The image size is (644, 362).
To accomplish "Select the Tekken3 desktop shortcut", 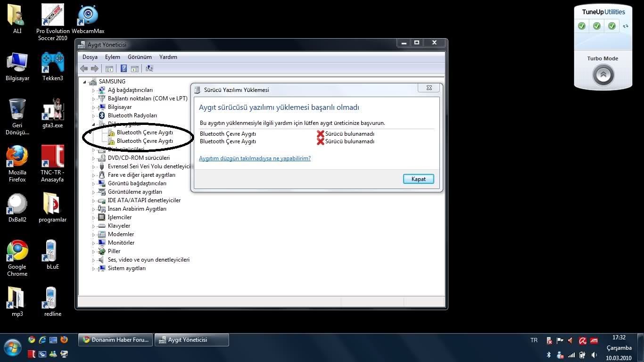I will (53, 67).
